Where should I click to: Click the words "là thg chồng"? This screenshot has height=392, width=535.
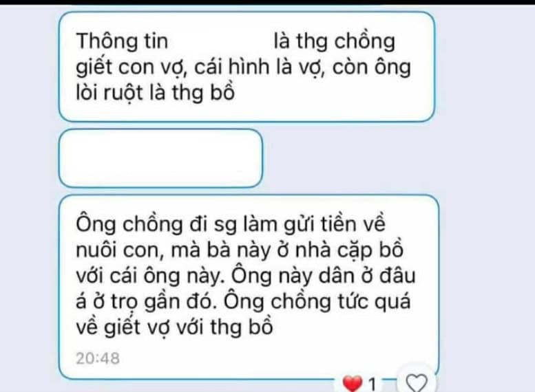(335, 41)
